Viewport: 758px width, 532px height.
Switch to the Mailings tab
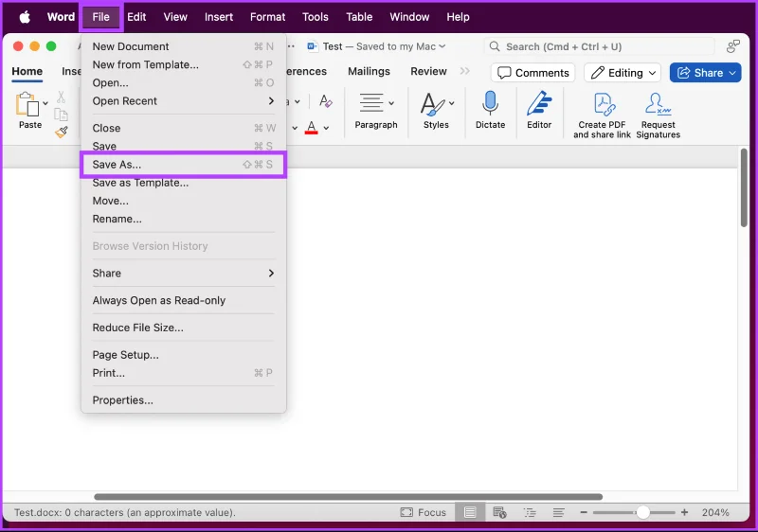point(369,71)
